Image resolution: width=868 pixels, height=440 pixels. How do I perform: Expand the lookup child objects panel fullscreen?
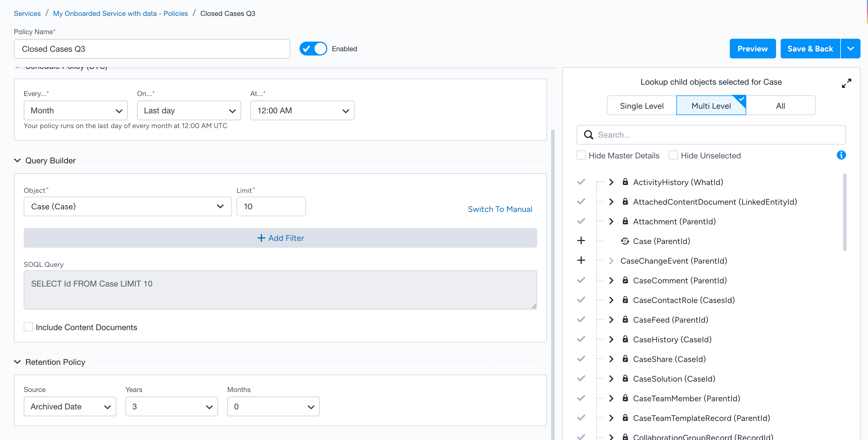[x=847, y=83]
